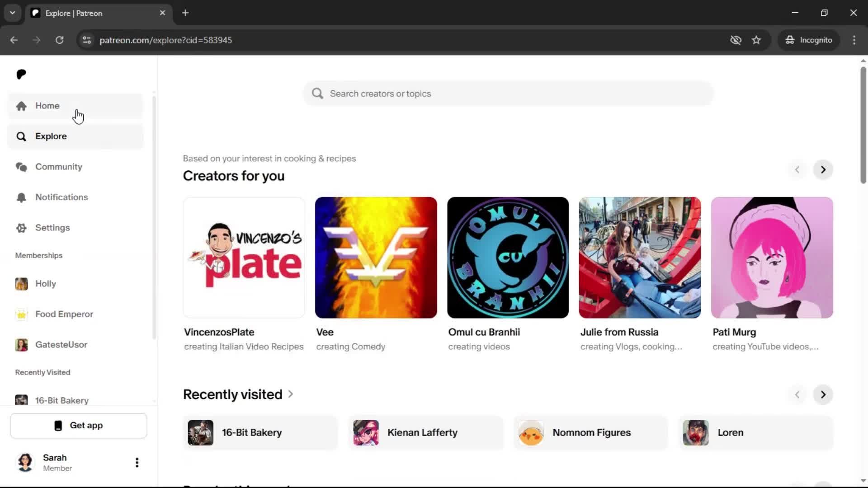
Task: Click Kienan Lafferty avatar icon
Action: pyautogui.click(x=366, y=433)
